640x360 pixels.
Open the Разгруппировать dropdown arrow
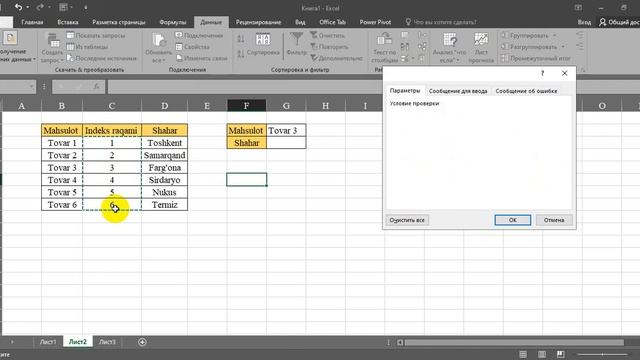click(x=563, y=47)
